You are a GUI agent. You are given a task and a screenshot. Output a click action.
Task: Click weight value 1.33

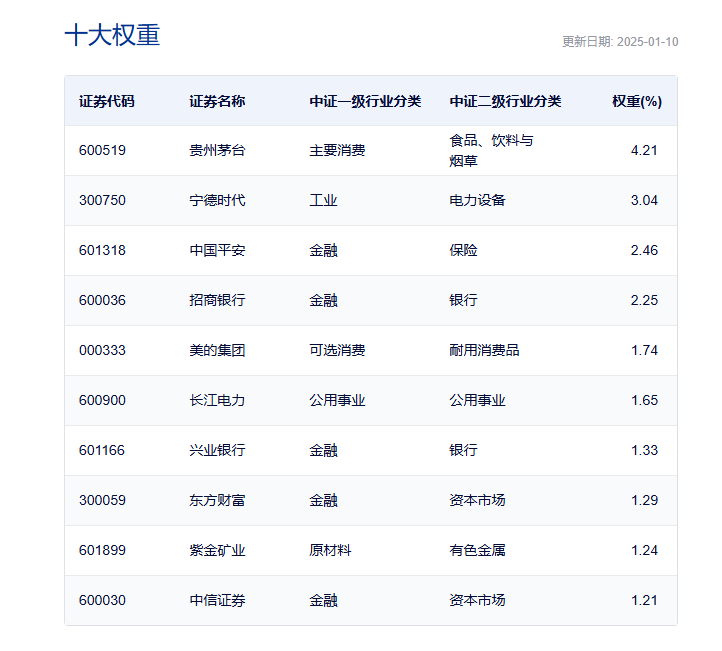[644, 450]
